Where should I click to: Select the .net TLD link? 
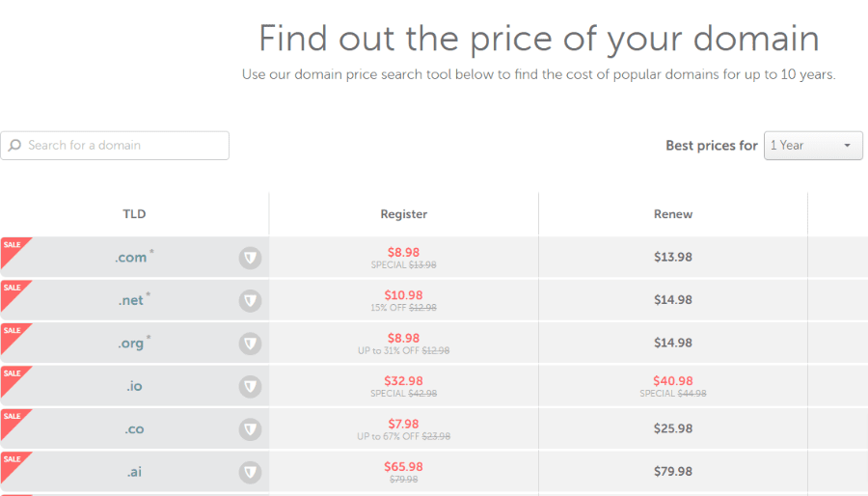(131, 300)
